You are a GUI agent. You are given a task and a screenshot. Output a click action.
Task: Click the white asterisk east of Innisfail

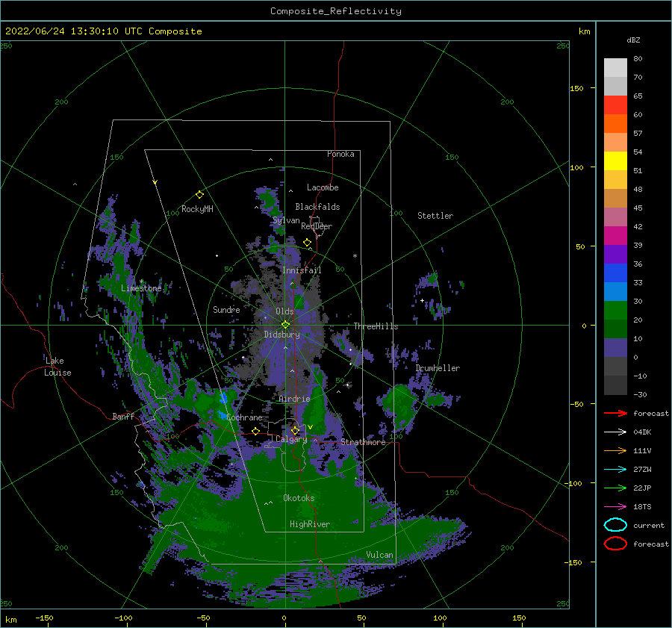pyautogui.click(x=355, y=256)
